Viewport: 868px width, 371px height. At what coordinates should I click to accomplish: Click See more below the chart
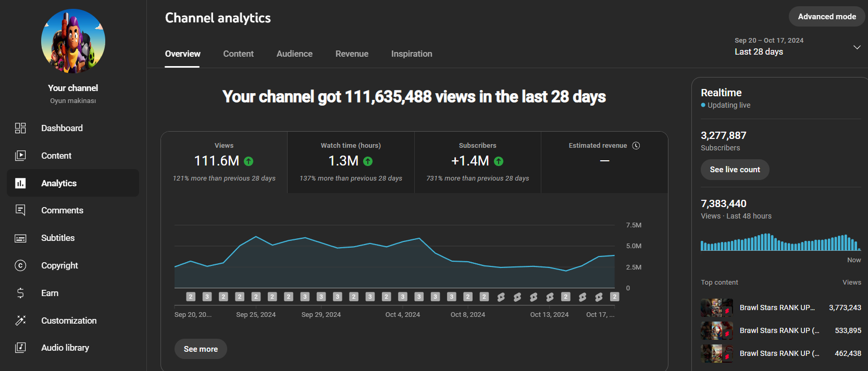(x=201, y=349)
